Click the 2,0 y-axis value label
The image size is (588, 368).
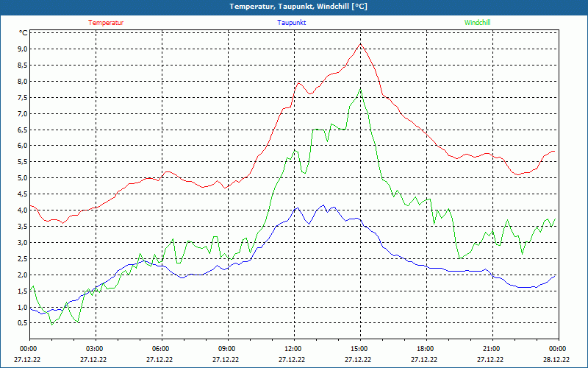pyautogui.click(x=22, y=275)
